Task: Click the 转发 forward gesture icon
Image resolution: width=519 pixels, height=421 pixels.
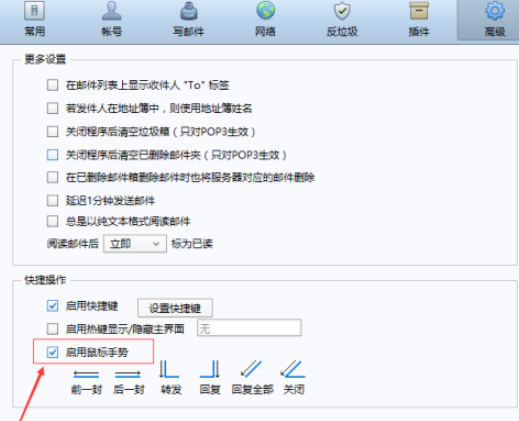Action: tap(169, 369)
